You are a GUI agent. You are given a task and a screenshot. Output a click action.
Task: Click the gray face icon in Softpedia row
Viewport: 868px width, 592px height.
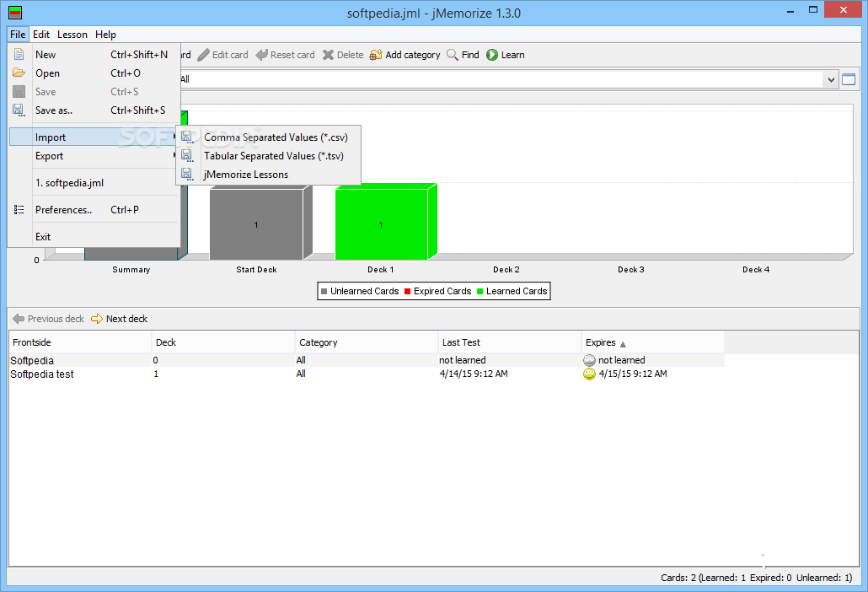589,361
